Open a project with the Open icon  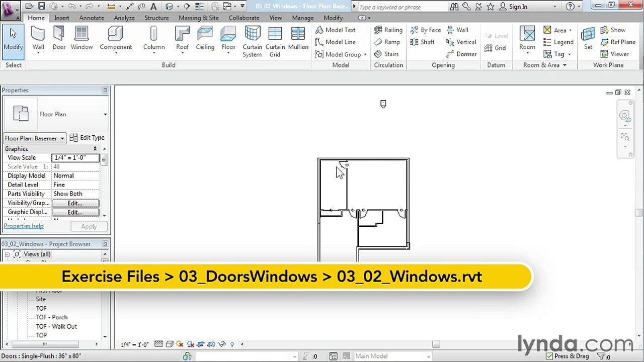tap(30, 7)
